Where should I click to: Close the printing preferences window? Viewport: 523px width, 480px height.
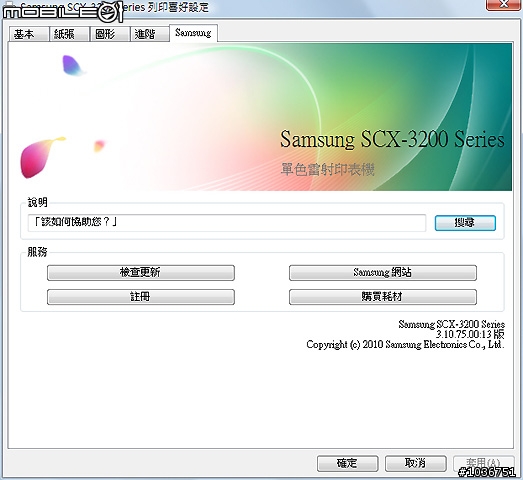(x=504, y=5)
